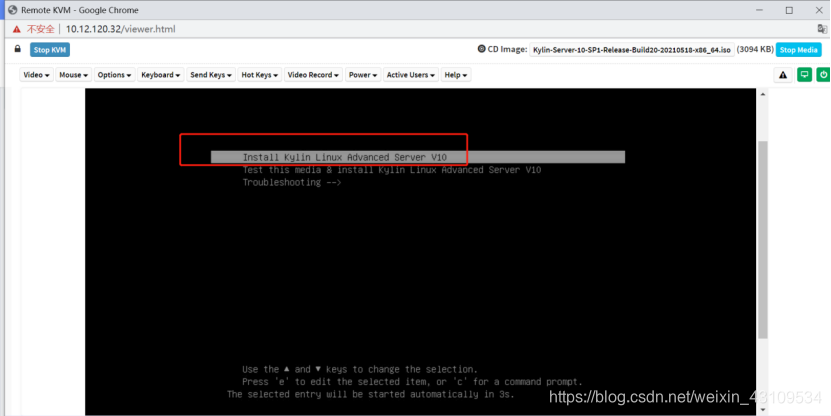831x416 pixels.
Task: Expand the Video Record menu
Action: tap(313, 75)
